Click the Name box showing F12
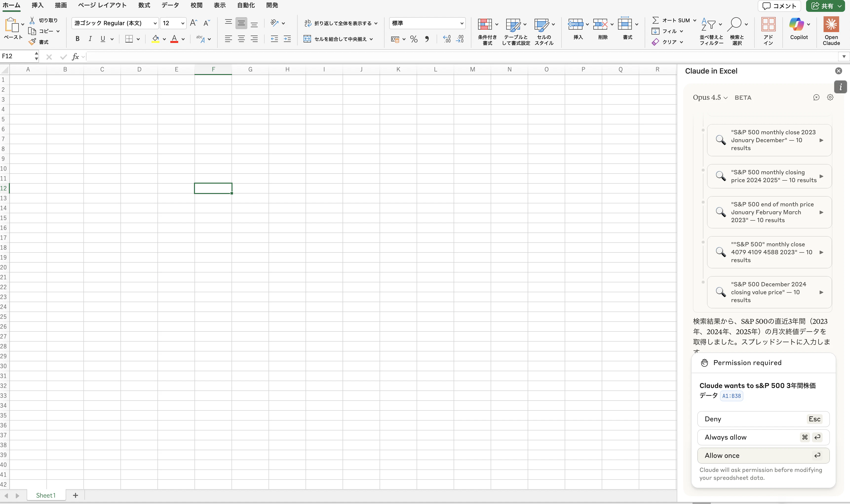The image size is (850, 504). coord(17,56)
